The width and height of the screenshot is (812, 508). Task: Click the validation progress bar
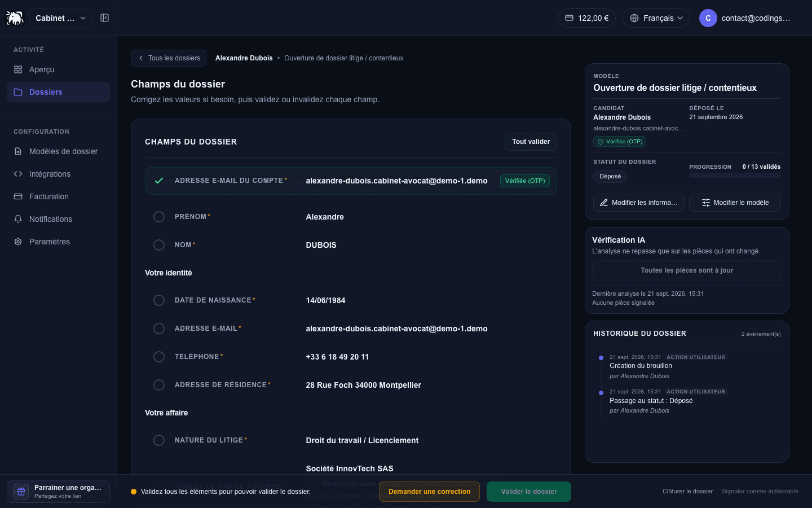point(735,176)
